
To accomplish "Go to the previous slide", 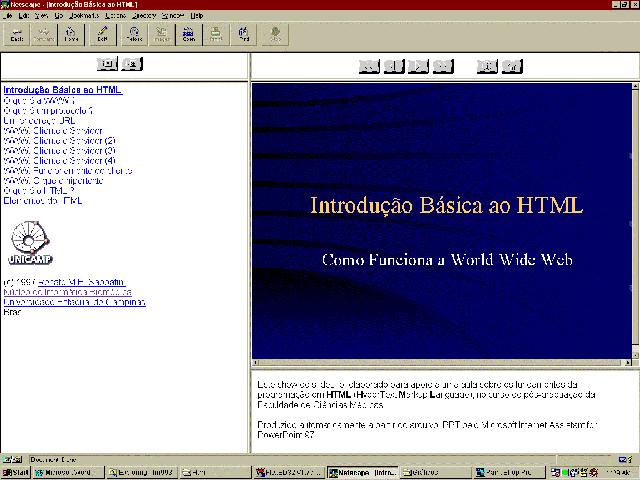I will point(394,67).
